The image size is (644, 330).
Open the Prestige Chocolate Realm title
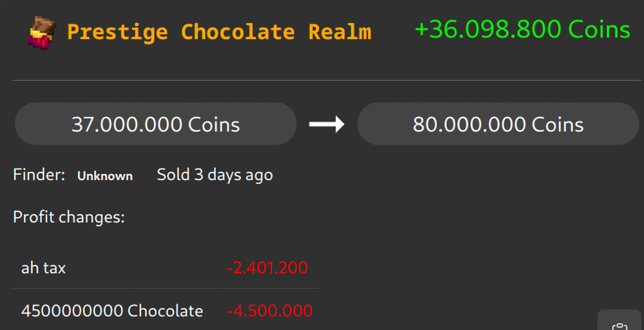tap(219, 32)
